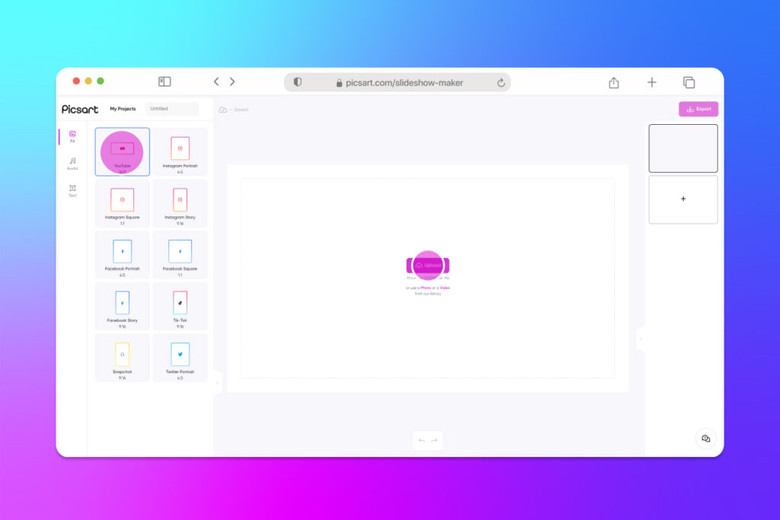Viewport: 780px width, 520px height.
Task: Pick the Facebook Story format
Action: coord(122,306)
